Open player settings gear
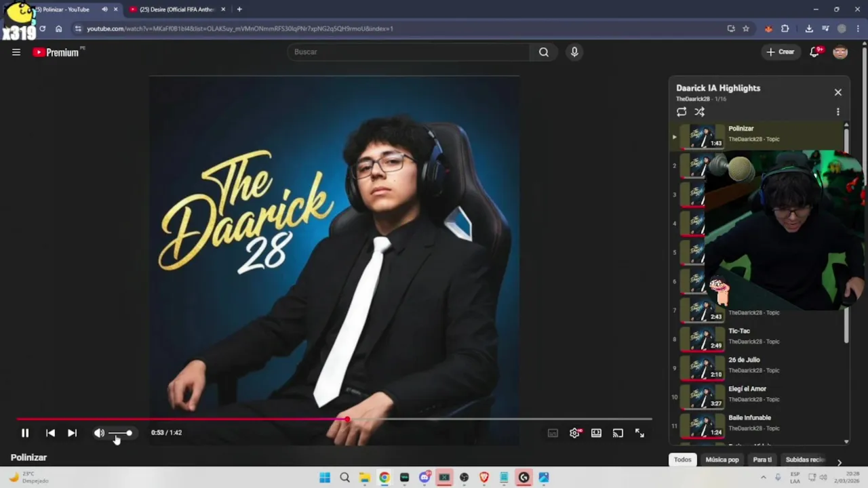The image size is (868, 488). [575, 433]
